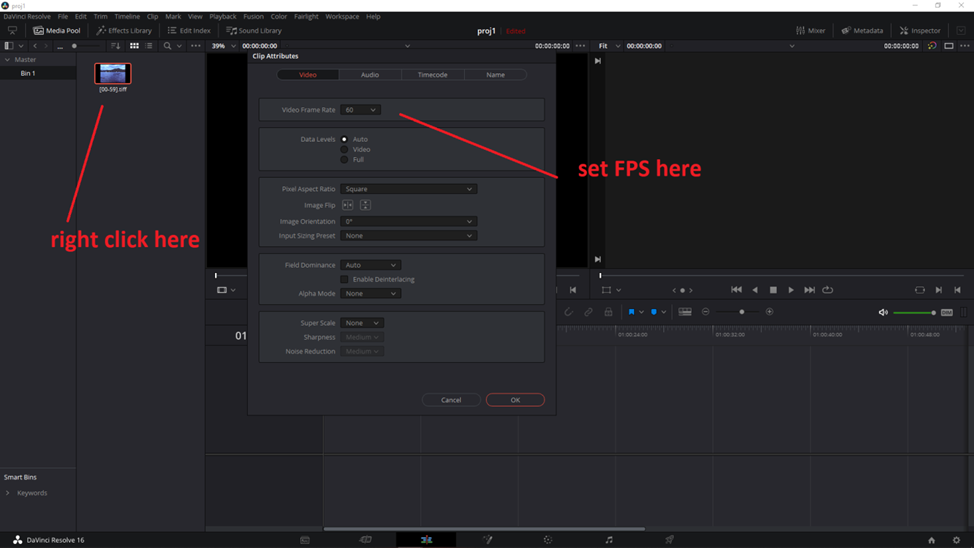Toggle loop playback in timeline viewer
974x548 pixels.
click(827, 290)
